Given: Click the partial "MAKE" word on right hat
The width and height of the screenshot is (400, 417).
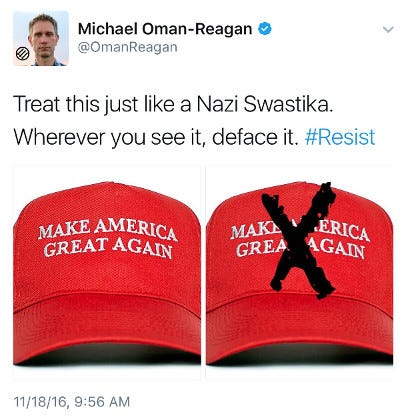Looking at the screenshot, I should (252, 231).
